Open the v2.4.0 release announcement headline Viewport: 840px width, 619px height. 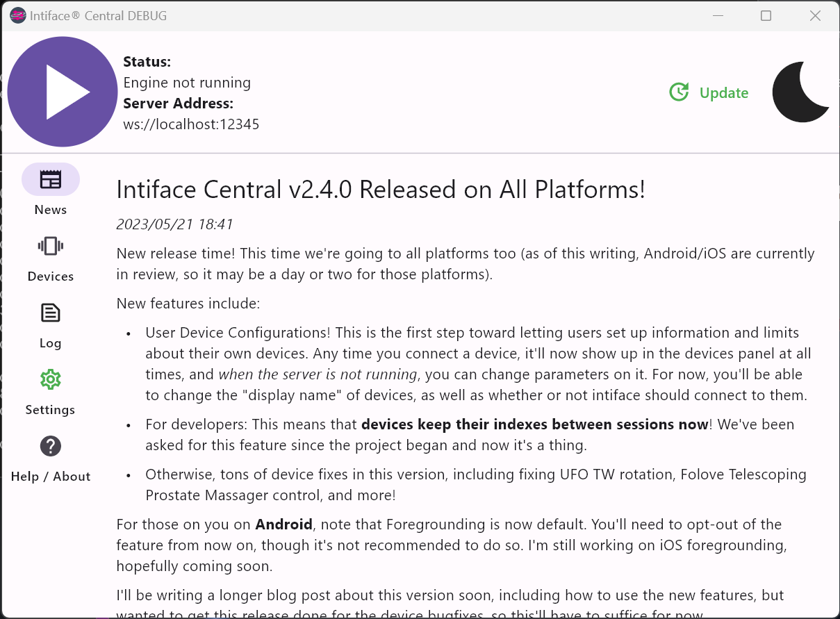tap(381, 189)
